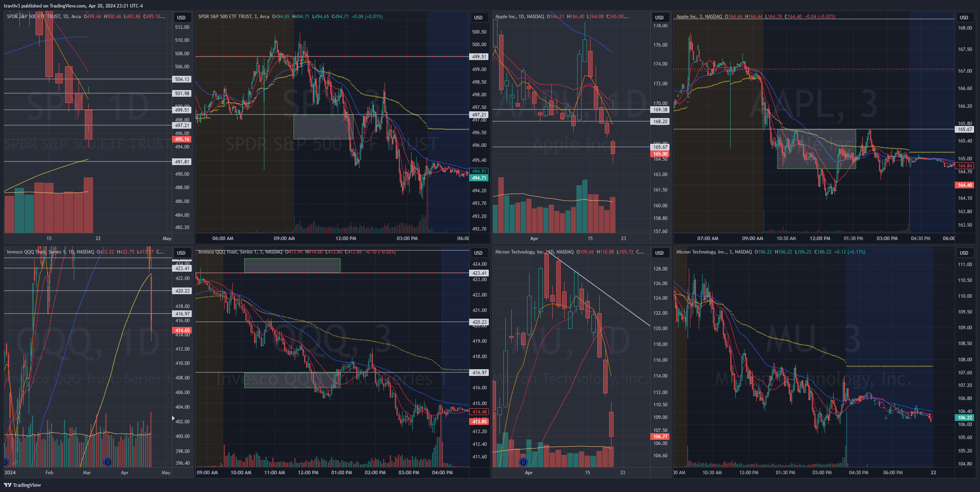Click the 165.67 level label on AAPL 3-minute axis

coord(964,130)
